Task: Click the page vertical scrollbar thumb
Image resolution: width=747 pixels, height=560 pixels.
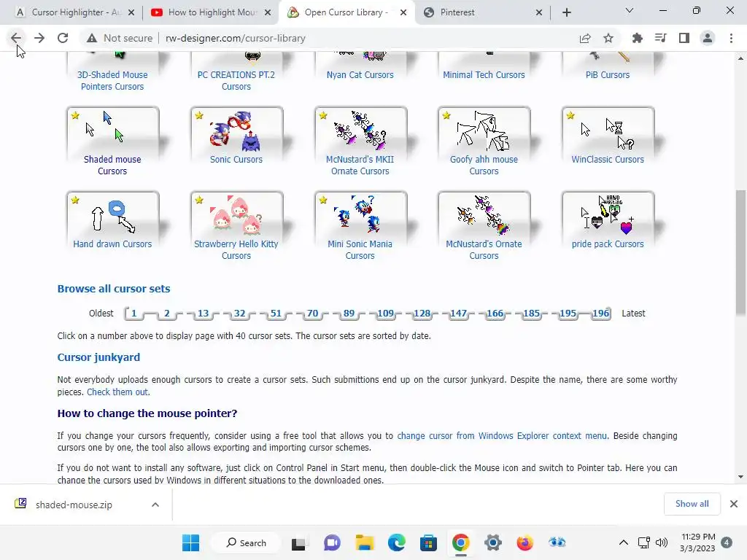Action: point(740,252)
